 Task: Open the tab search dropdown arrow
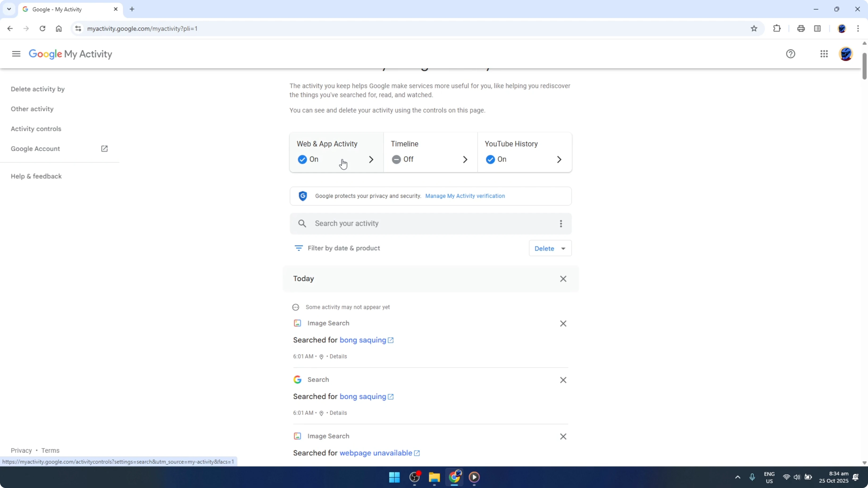9,9
